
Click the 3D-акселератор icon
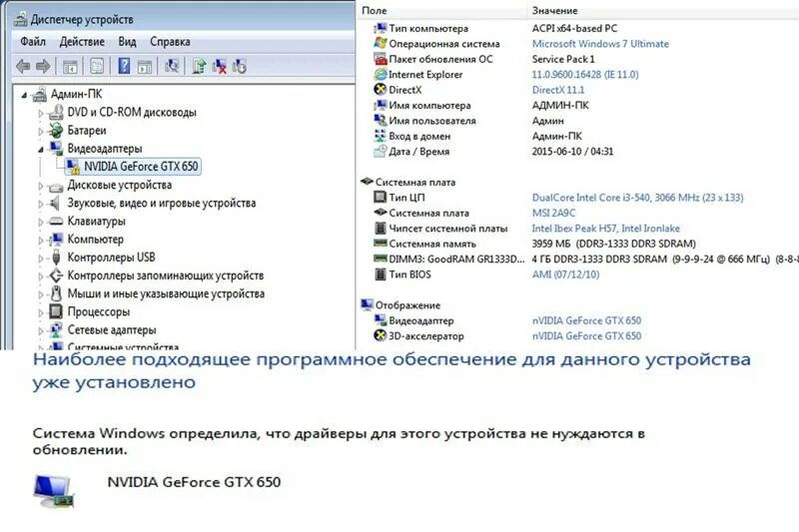tap(381, 336)
